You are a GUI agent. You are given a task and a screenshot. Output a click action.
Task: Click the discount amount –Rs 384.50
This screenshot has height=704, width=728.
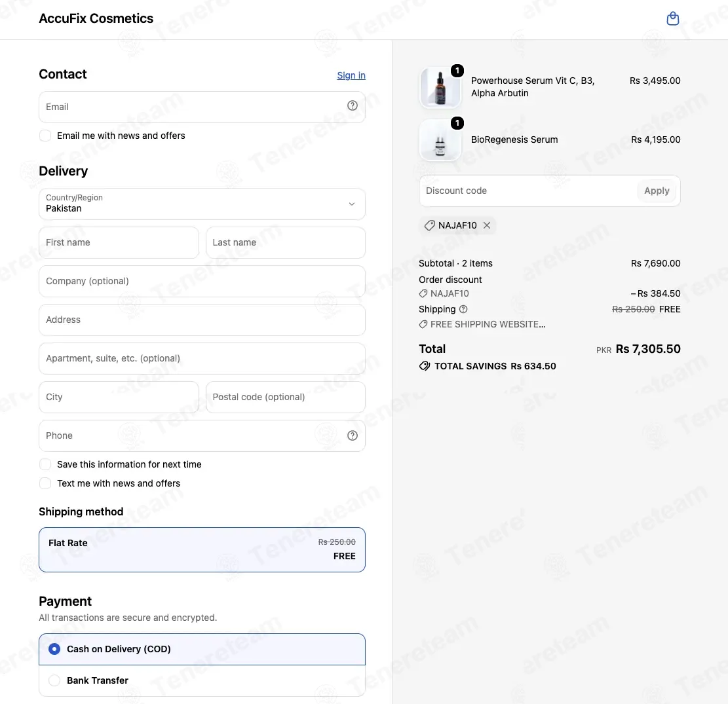[x=655, y=294]
